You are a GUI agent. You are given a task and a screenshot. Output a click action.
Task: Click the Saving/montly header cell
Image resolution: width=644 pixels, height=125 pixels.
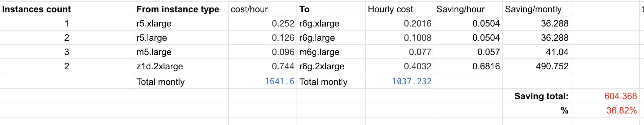click(536, 9)
